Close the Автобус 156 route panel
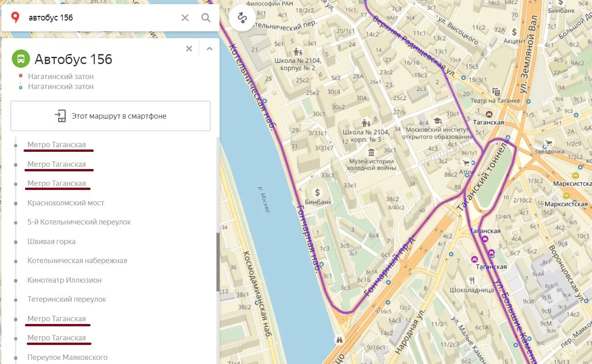 (x=189, y=49)
